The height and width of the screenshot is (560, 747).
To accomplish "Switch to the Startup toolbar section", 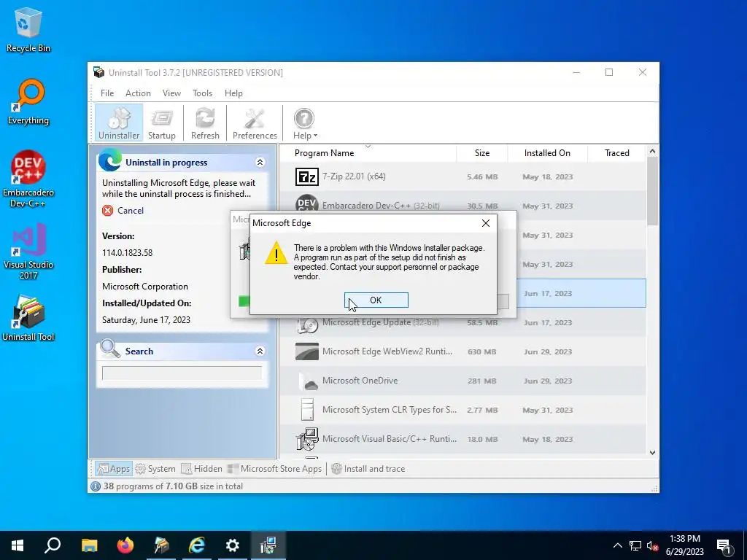I will pyautogui.click(x=162, y=123).
